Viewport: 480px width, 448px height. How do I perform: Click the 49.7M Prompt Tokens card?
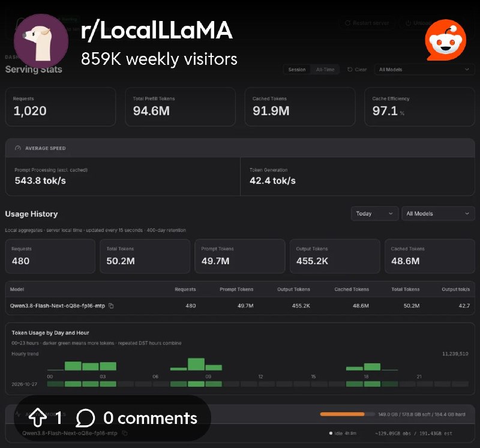[x=239, y=256]
